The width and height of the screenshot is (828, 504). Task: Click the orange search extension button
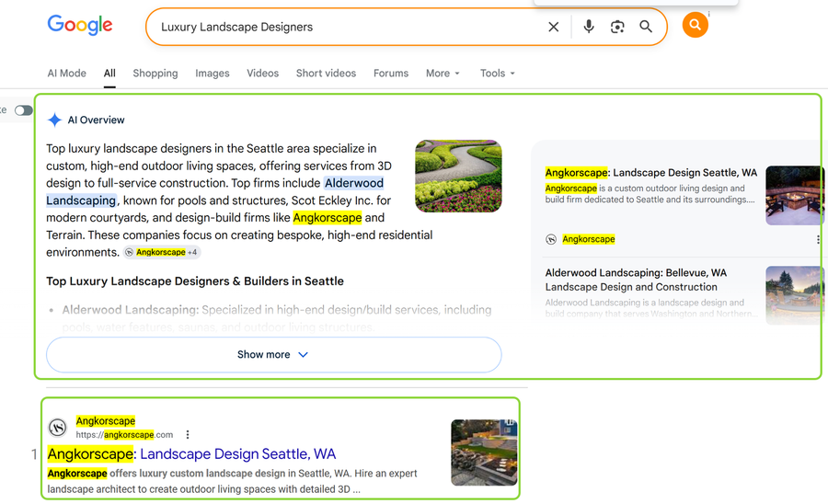coord(695,25)
